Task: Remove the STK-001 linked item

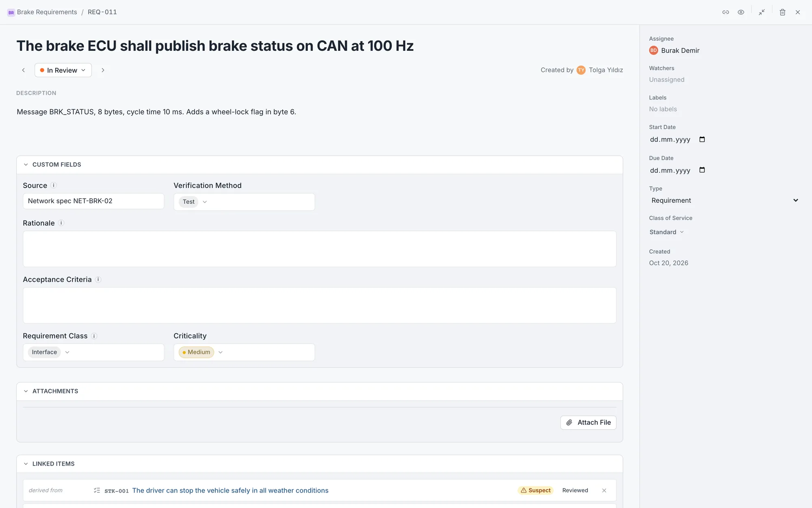Action: click(604, 491)
